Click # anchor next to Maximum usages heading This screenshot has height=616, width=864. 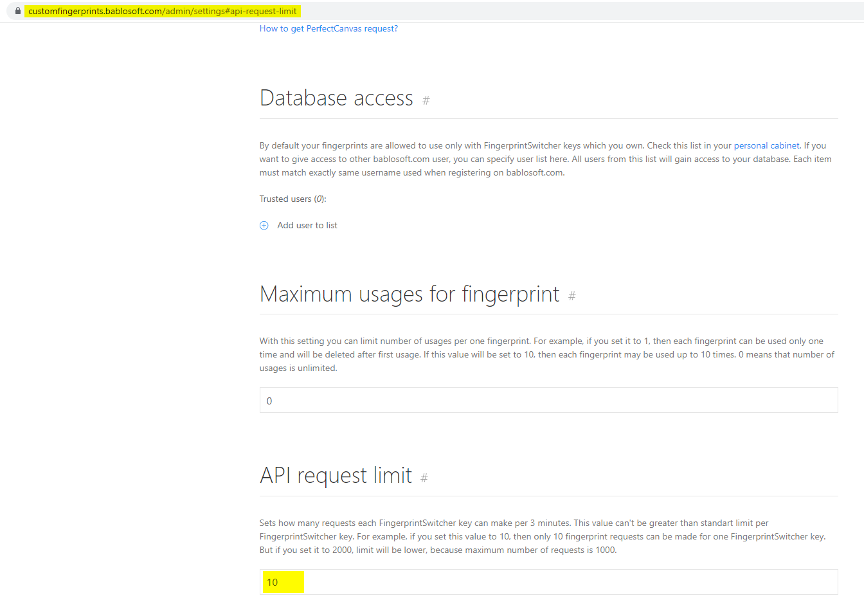pos(571,296)
